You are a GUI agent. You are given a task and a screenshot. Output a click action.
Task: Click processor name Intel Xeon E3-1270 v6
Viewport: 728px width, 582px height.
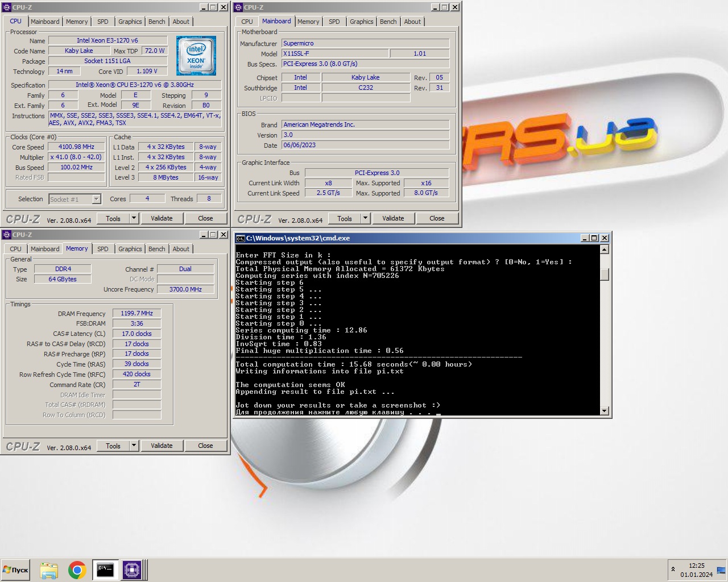pos(107,40)
